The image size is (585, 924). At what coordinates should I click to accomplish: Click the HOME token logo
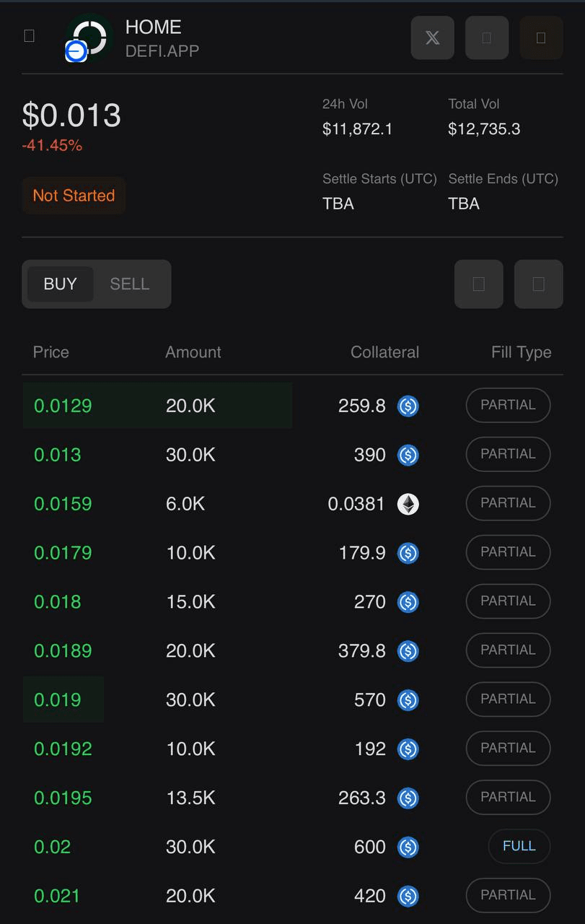(88, 38)
